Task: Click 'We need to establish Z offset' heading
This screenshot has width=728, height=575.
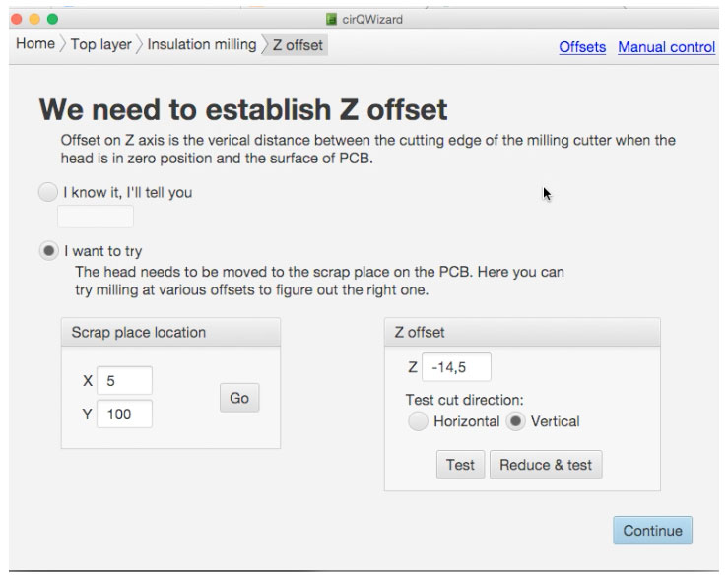Action: tap(242, 110)
